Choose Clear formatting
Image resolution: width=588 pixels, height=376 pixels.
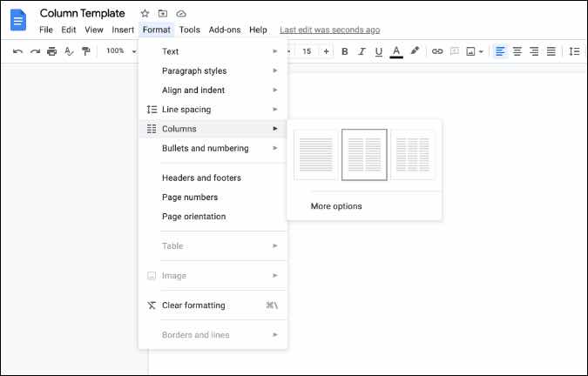tap(213, 305)
